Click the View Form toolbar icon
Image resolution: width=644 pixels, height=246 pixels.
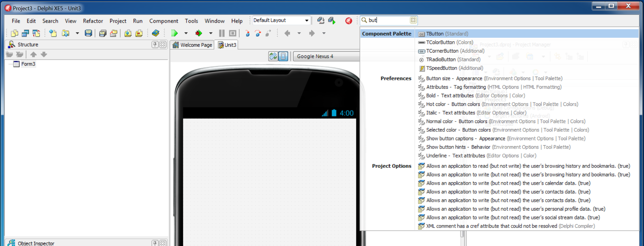(25, 33)
